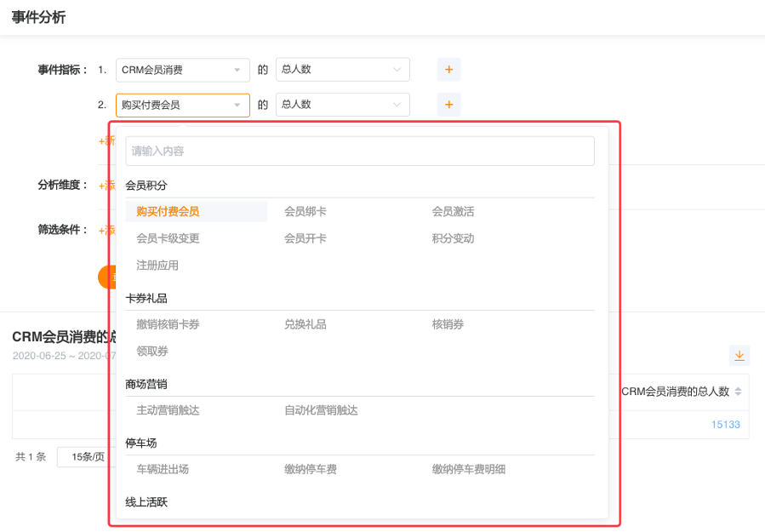Choose 会员激活 event option
The height and width of the screenshot is (532, 765).
point(453,211)
